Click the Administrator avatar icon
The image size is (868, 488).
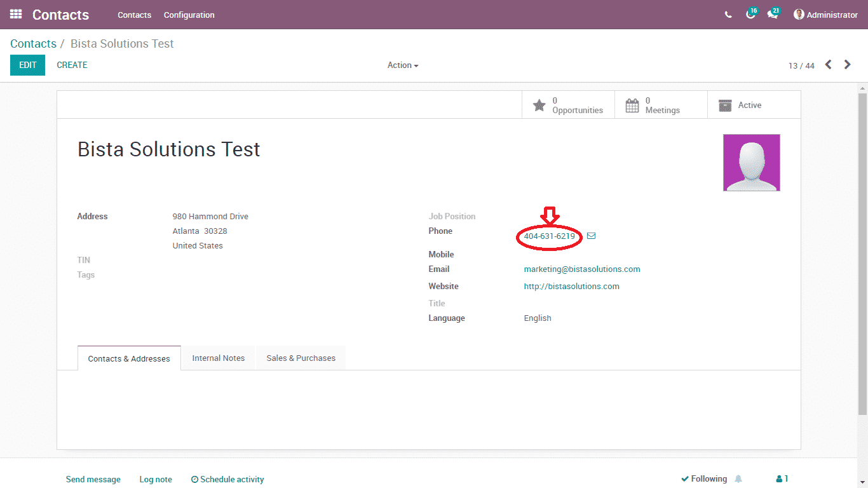pyautogui.click(x=799, y=15)
